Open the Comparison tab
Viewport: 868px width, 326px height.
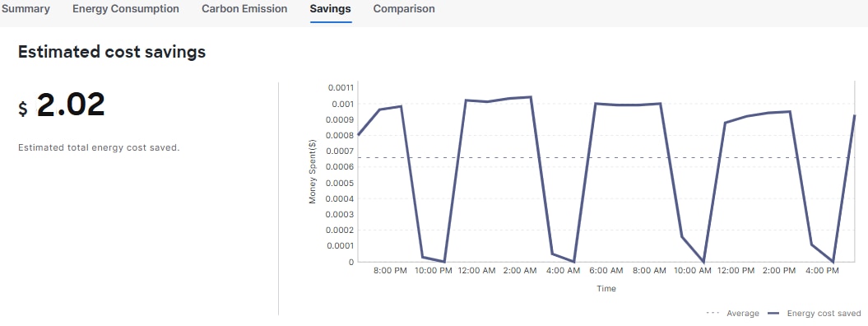(403, 9)
